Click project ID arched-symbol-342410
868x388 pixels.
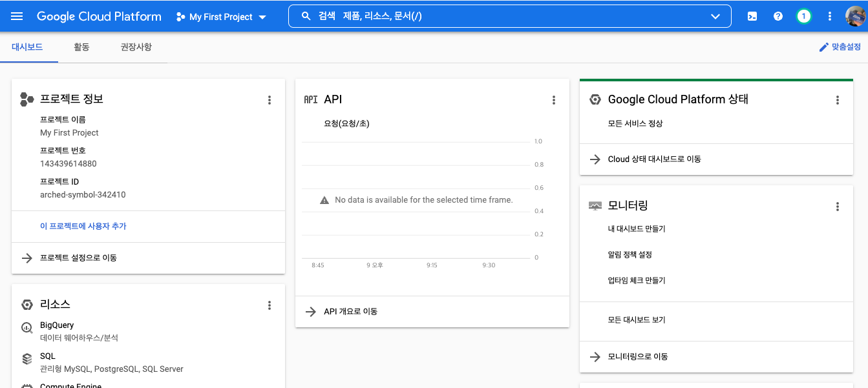tap(83, 195)
